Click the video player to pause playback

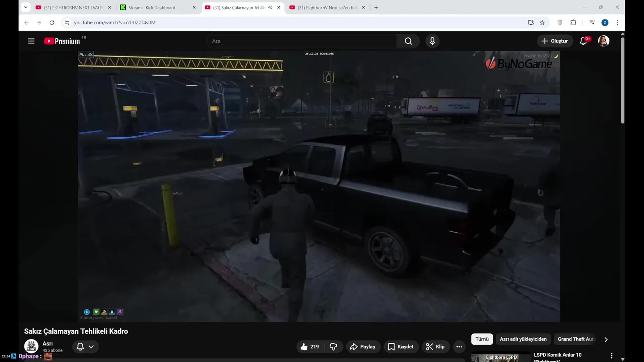pos(319,186)
